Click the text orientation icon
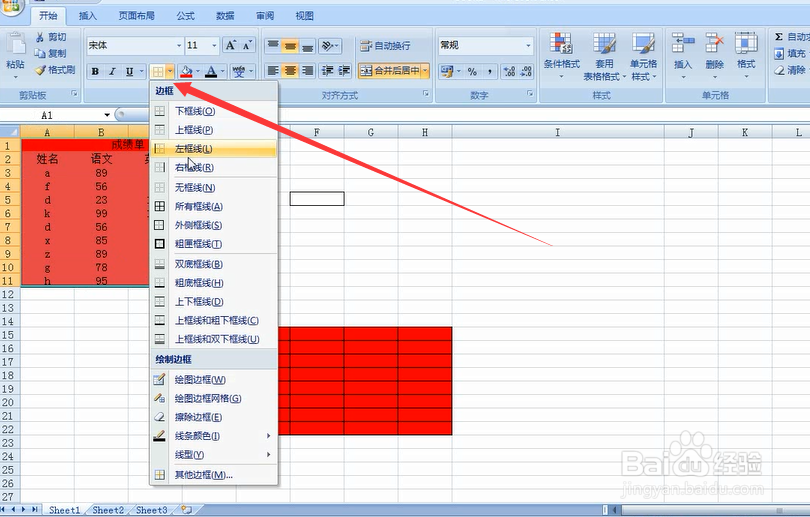The image size is (810, 517). pyautogui.click(x=330, y=46)
